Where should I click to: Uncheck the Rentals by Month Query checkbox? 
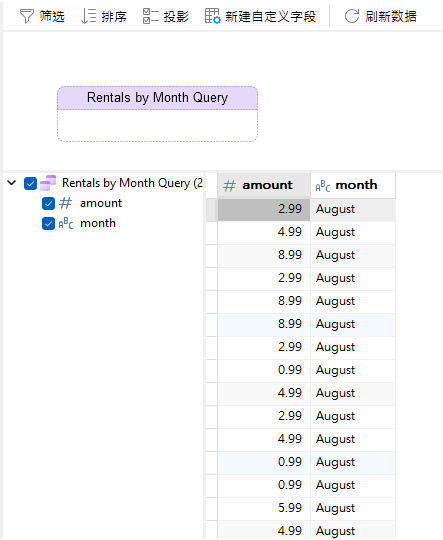(30, 183)
